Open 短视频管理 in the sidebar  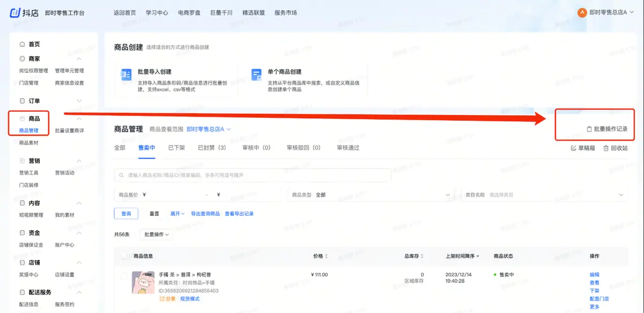(31, 215)
